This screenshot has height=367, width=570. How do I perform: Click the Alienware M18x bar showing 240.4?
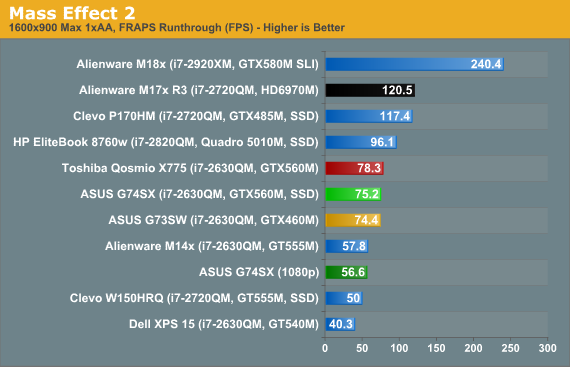click(414, 64)
